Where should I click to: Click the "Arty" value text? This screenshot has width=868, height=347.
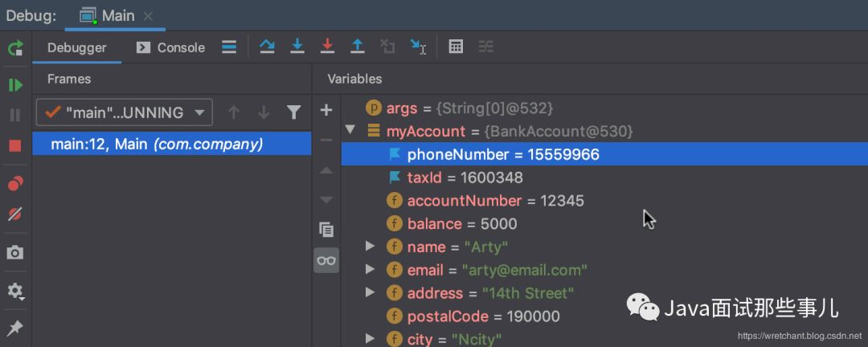(486, 247)
